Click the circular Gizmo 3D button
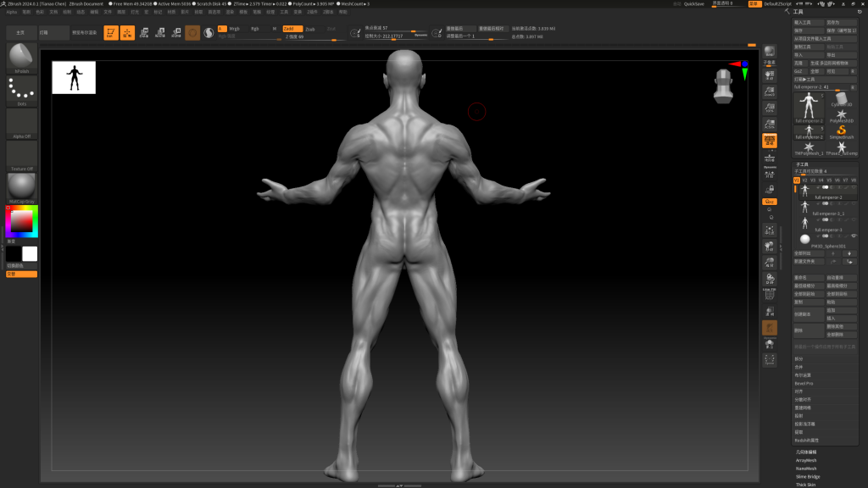868x488 pixels. (192, 33)
